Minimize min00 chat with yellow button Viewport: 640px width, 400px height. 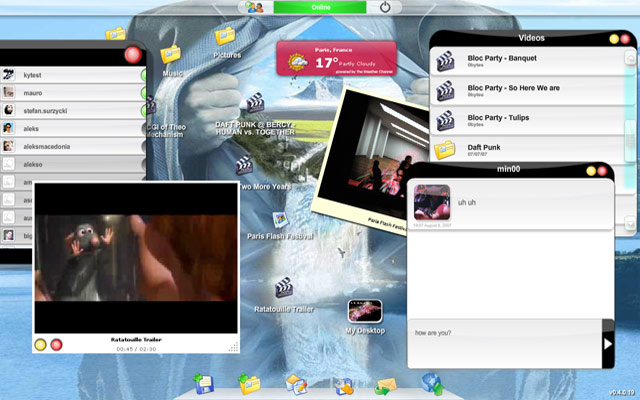click(x=591, y=171)
